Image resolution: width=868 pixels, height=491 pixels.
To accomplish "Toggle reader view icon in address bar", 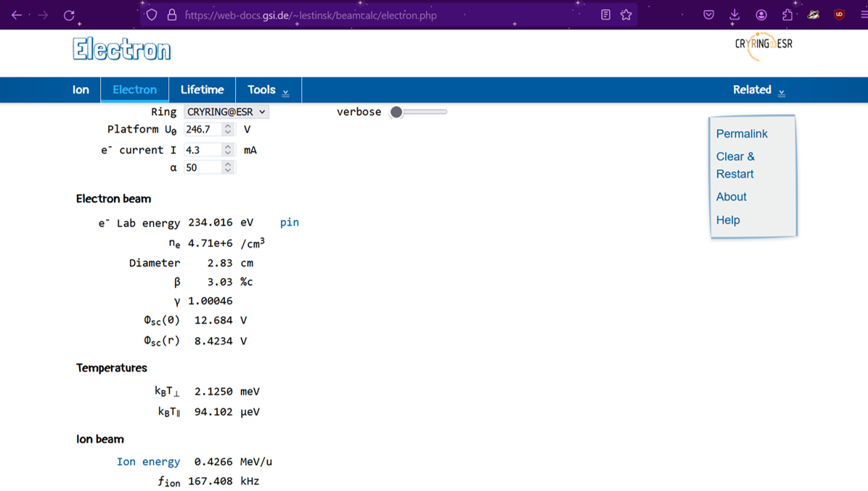I will (605, 15).
